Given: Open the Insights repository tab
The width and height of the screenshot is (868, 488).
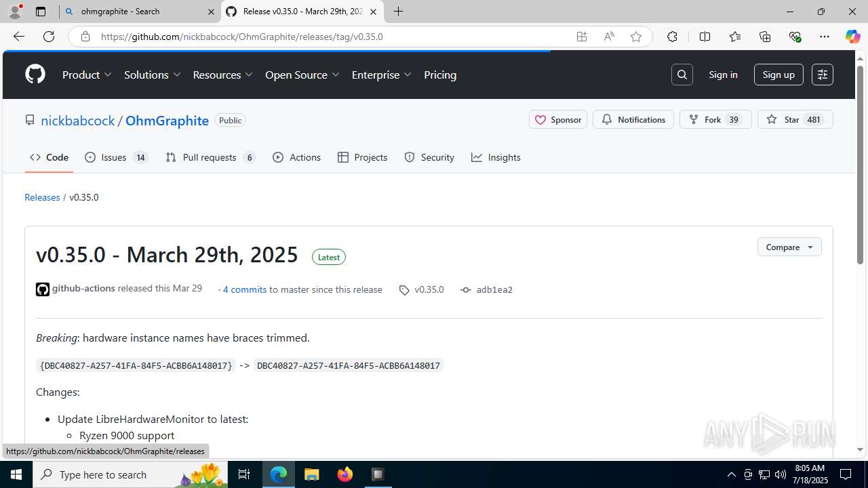Looking at the screenshot, I should (x=496, y=157).
